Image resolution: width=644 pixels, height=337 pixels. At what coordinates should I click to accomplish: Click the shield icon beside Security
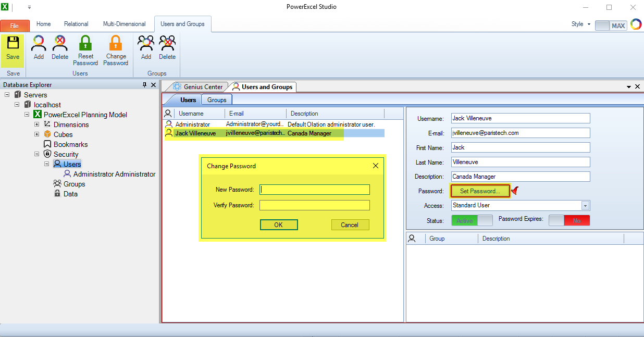pyautogui.click(x=47, y=154)
